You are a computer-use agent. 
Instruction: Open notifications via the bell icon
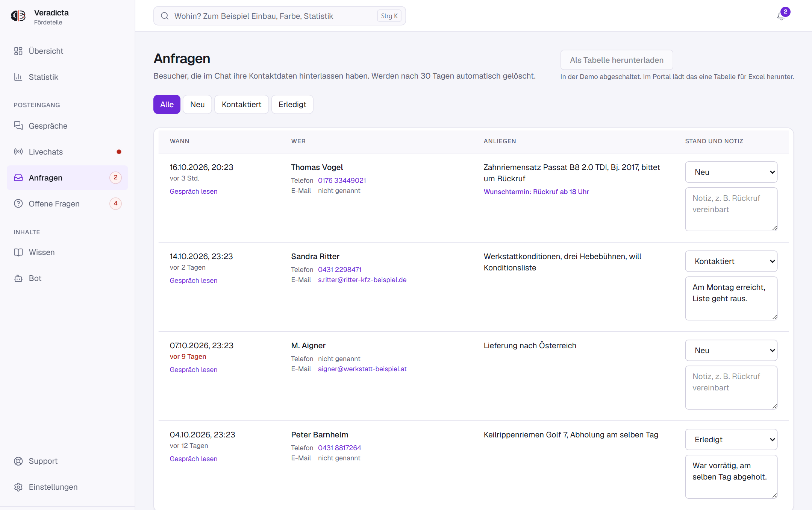[781, 16]
